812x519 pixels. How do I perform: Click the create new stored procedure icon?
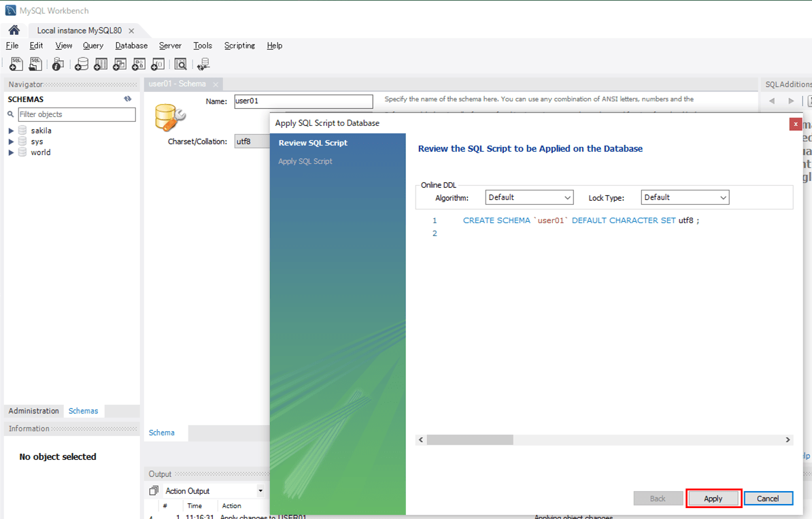pyautogui.click(x=139, y=64)
